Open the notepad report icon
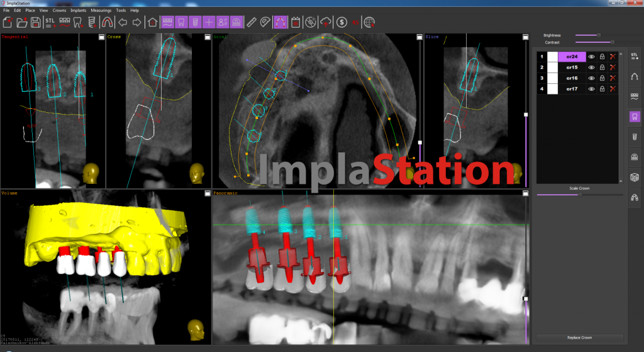 click(296, 22)
